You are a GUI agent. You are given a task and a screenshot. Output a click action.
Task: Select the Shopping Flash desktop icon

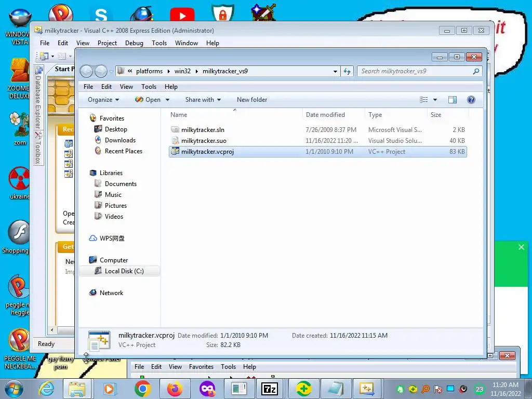[17, 237]
